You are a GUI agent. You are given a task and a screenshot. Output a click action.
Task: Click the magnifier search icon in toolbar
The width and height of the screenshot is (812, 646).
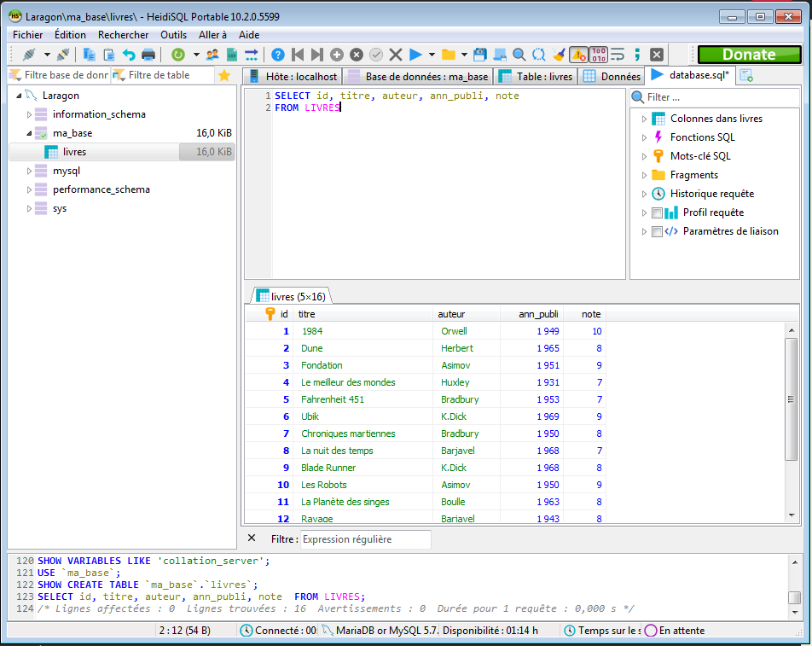tap(519, 55)
